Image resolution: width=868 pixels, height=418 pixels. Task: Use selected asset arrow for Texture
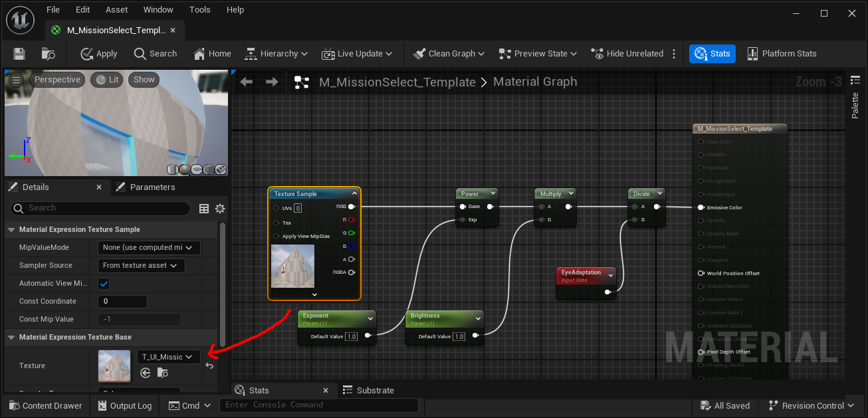click(x=146, y=373)
